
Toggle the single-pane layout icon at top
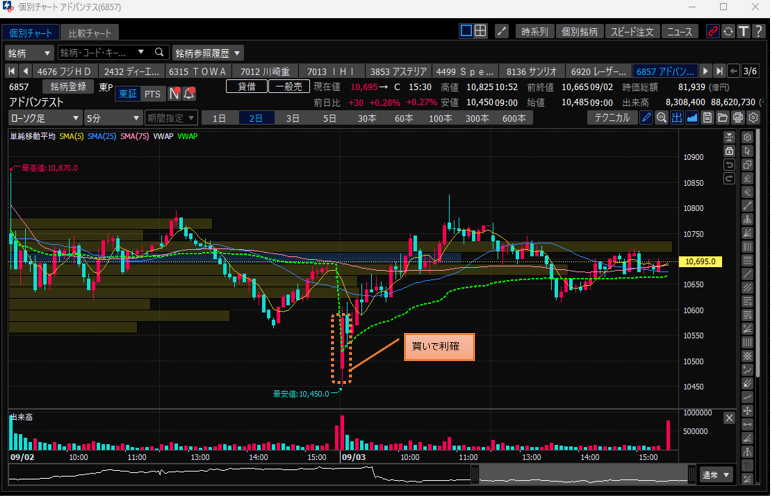point(466,32)
